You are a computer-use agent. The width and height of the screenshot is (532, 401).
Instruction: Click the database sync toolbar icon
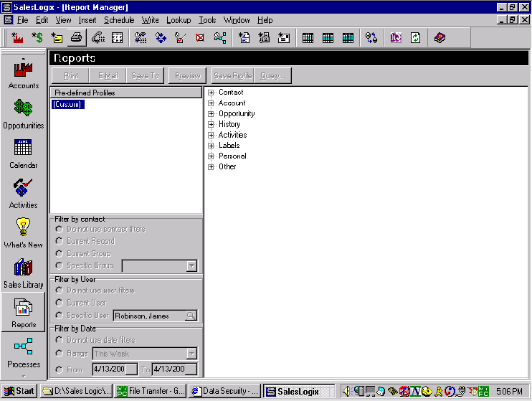[x=371, y=38]
